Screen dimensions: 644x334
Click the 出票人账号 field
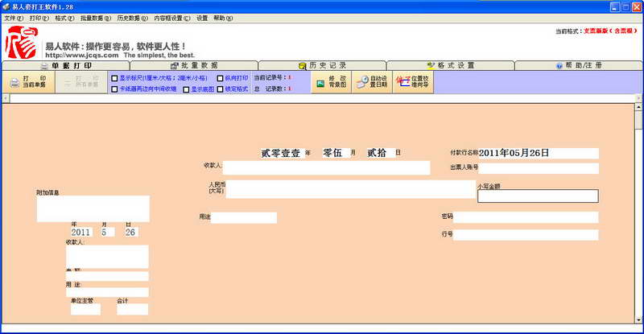tap(539, 168)
